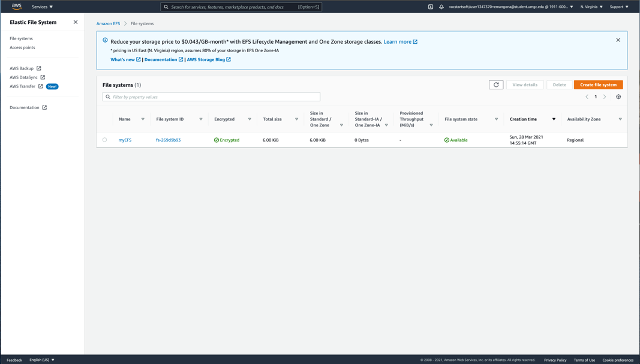Open Access points in sidebar

[x=22, y=47]
